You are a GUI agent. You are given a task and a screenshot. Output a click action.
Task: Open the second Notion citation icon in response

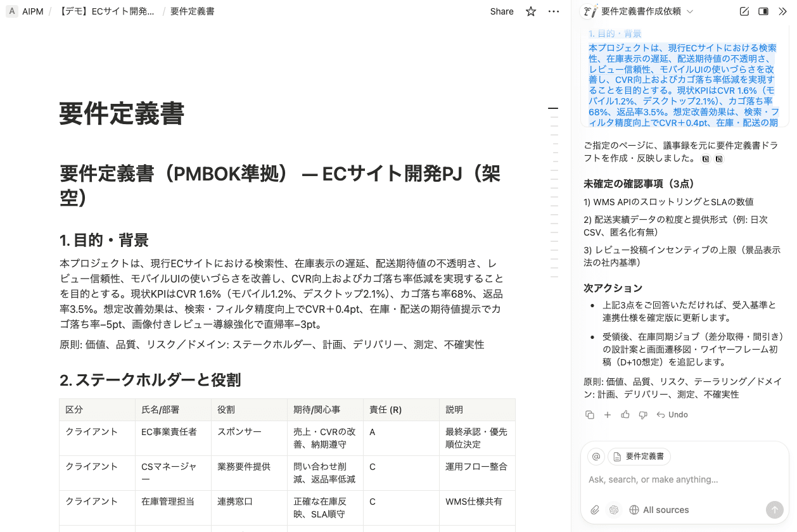[x=719, y=159]
